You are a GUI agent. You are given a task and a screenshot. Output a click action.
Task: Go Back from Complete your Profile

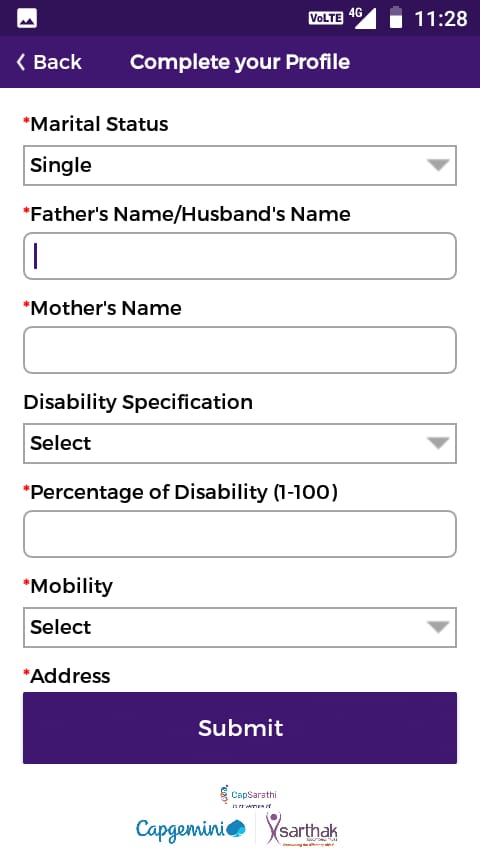tap(49, 62)
